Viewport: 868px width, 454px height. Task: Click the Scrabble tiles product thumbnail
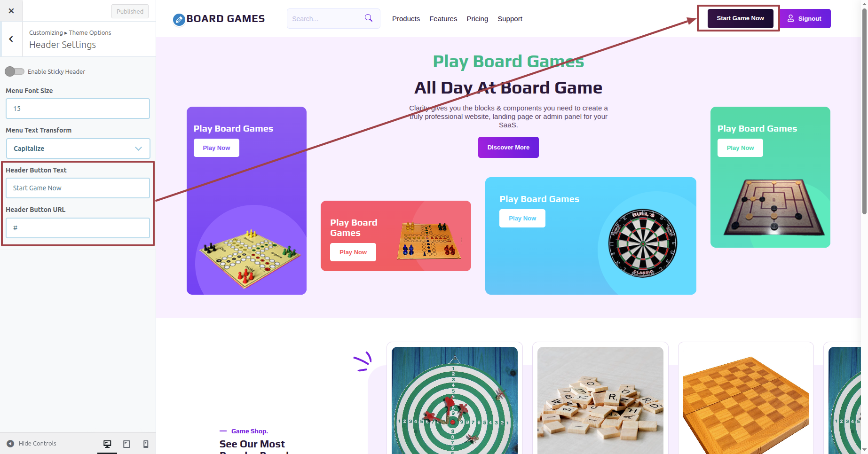click(x=600, y=400)
